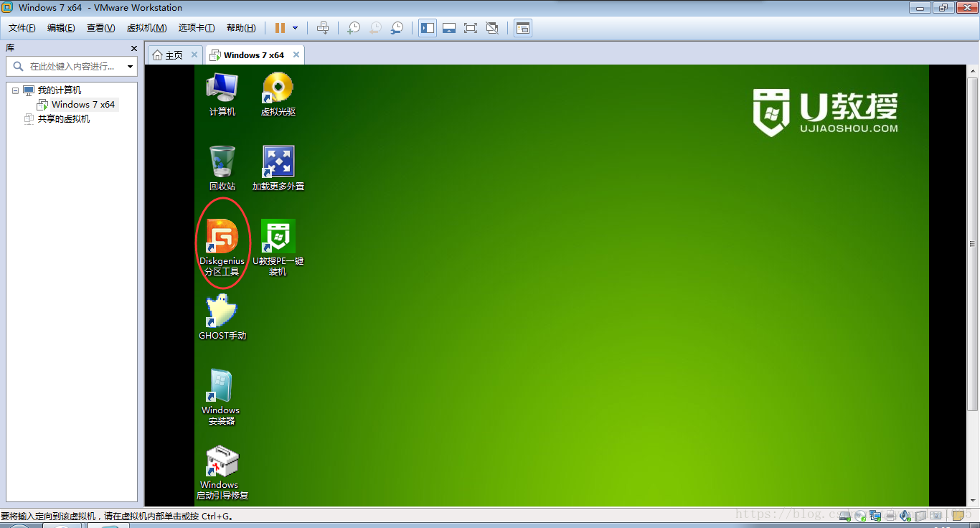This screenshot has height=528, width=980.
Task: Open the library search dropdown arrow
Action: pos(131,67)
